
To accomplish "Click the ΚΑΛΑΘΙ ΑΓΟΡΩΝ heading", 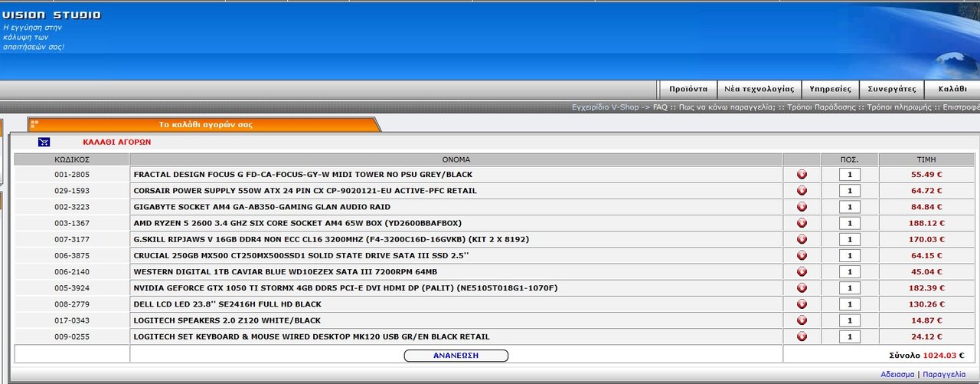I will coord(117,142).
